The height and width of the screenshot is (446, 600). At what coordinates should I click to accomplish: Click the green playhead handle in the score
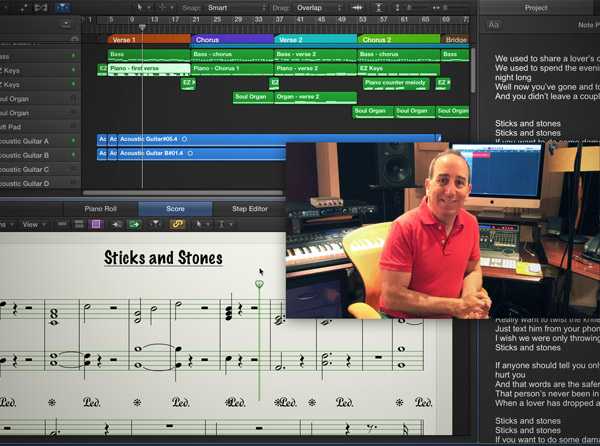click(259, 284)
